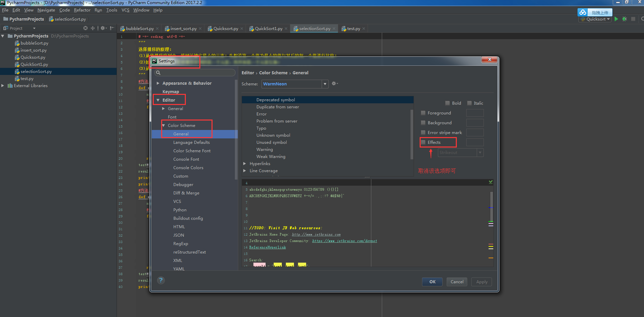Click the Apply button
Screen dimensions: 644x317
pos(482,282)
